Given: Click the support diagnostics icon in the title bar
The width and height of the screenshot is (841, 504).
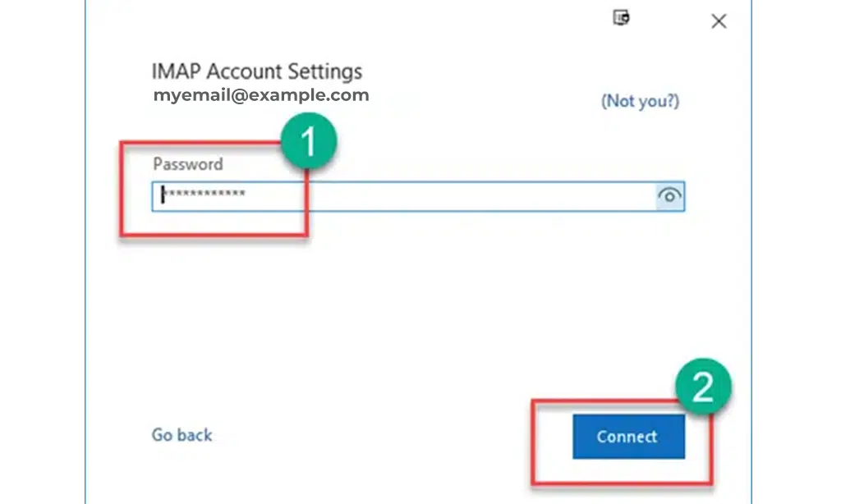Looking at the screenshot, I should pyautogui.click(x=622, y=18).
